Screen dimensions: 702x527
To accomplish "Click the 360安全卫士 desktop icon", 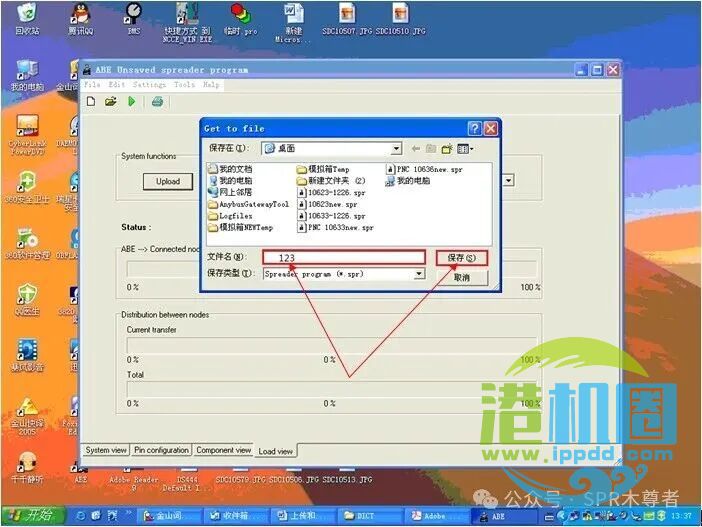I will pos(27,187).
